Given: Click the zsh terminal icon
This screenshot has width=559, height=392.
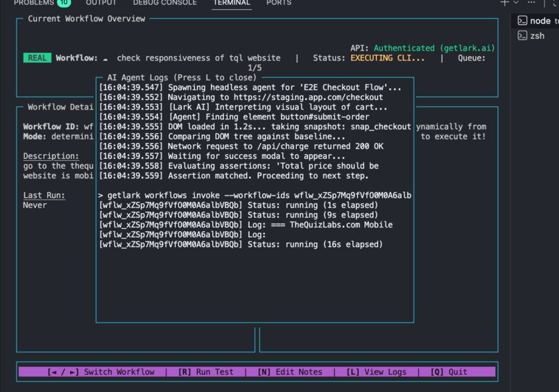Looking at the screenshot, I should point(522,35).
